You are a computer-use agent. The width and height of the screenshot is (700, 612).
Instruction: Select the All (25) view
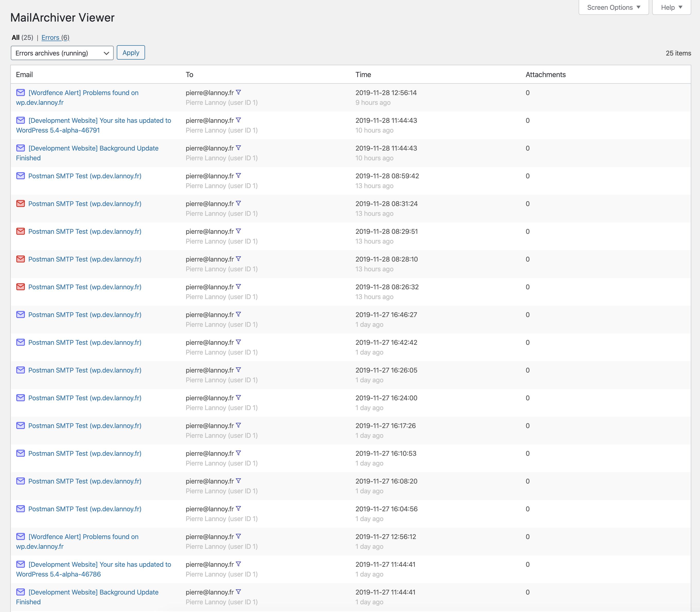coord(16,38)
